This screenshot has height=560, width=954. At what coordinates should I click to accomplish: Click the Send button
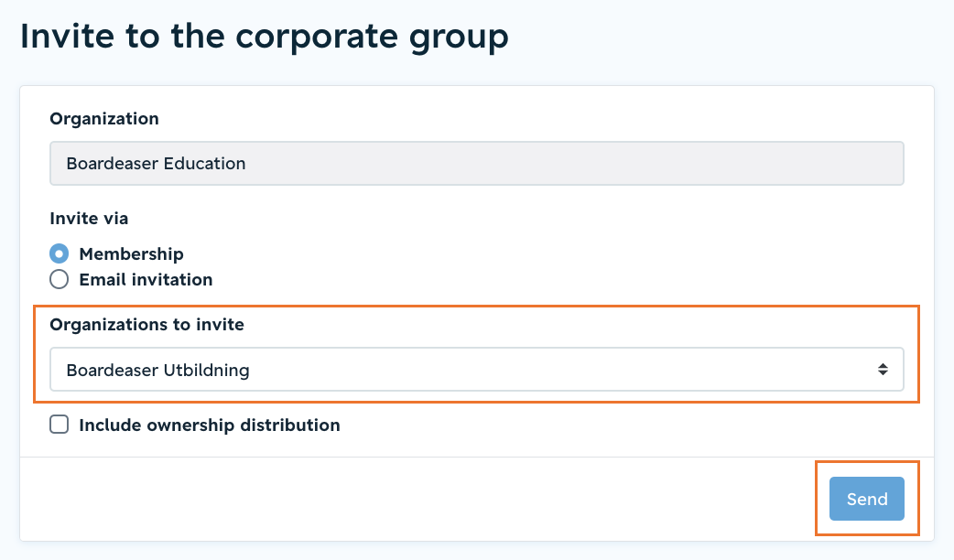(866, 499)
